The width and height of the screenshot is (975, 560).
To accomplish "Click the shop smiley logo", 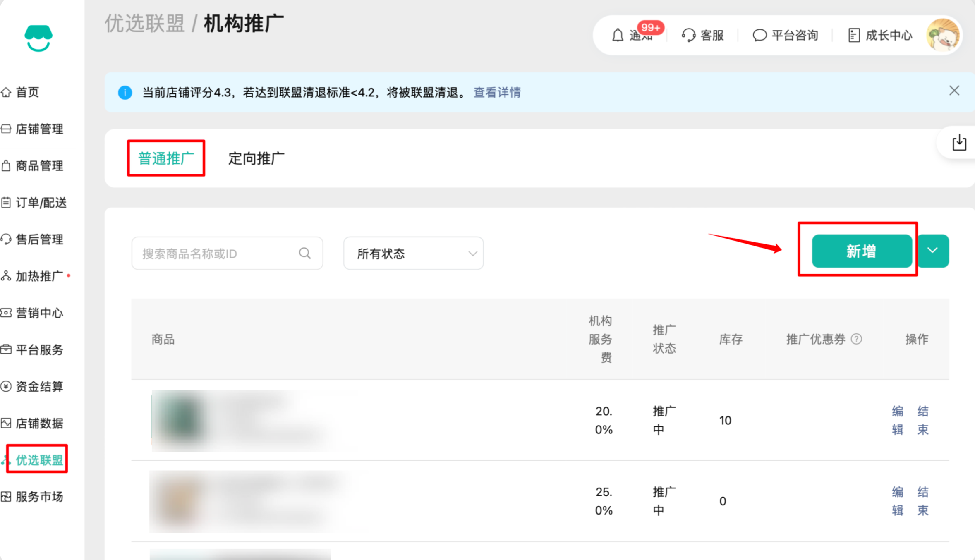I will tap(38, 38).
